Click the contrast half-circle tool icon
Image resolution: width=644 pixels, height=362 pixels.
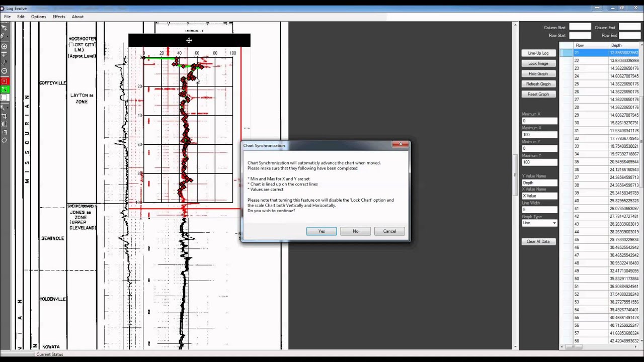[4, 124]
